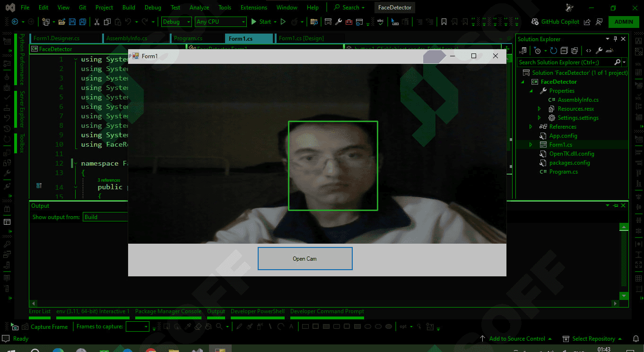
Task: Click Solution Explorer View Code icon
Action: (x=589, y=51)
